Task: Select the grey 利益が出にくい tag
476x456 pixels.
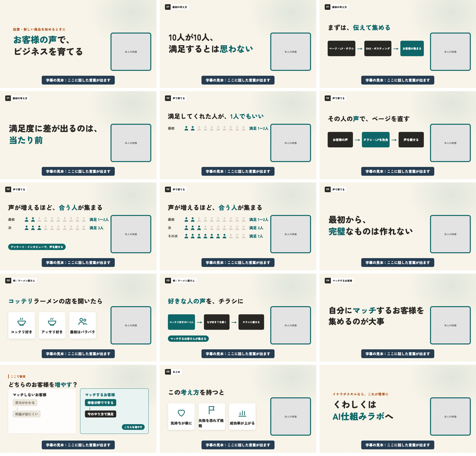Action: coord(26,414)
